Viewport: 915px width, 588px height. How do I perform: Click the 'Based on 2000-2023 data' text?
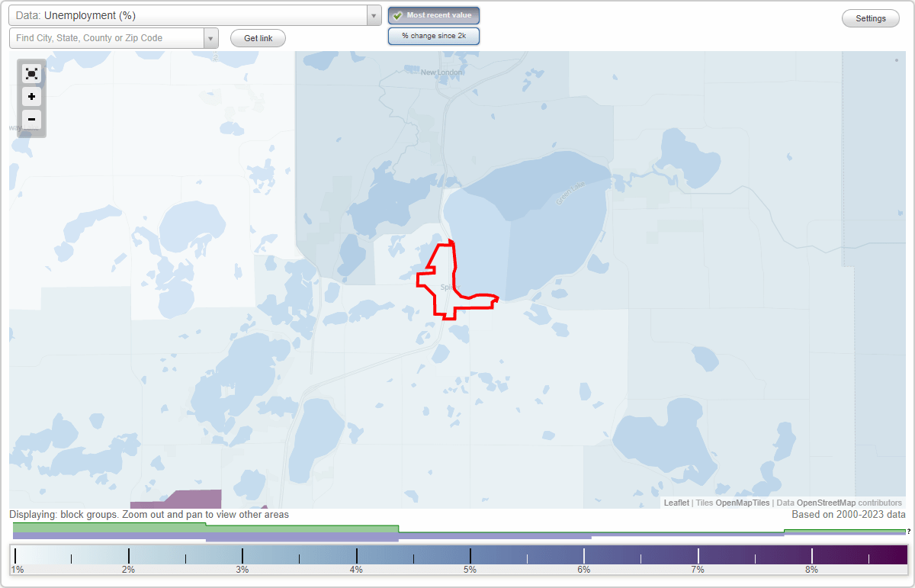(849, 515)
